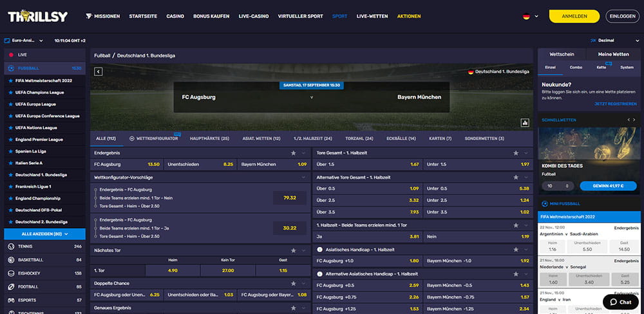Open Deutschland 2. Bundesliga in sidebar

(41, 221)
